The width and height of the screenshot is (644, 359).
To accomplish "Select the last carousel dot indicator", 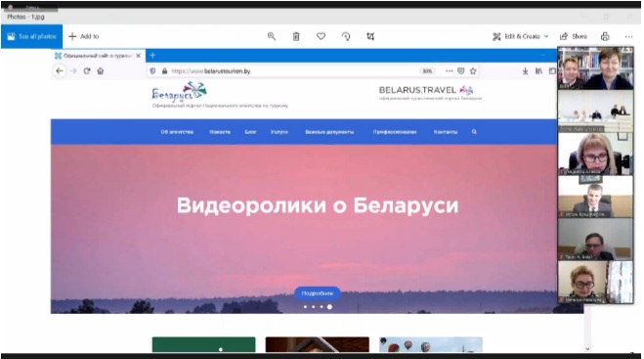I will pos(329,307).
